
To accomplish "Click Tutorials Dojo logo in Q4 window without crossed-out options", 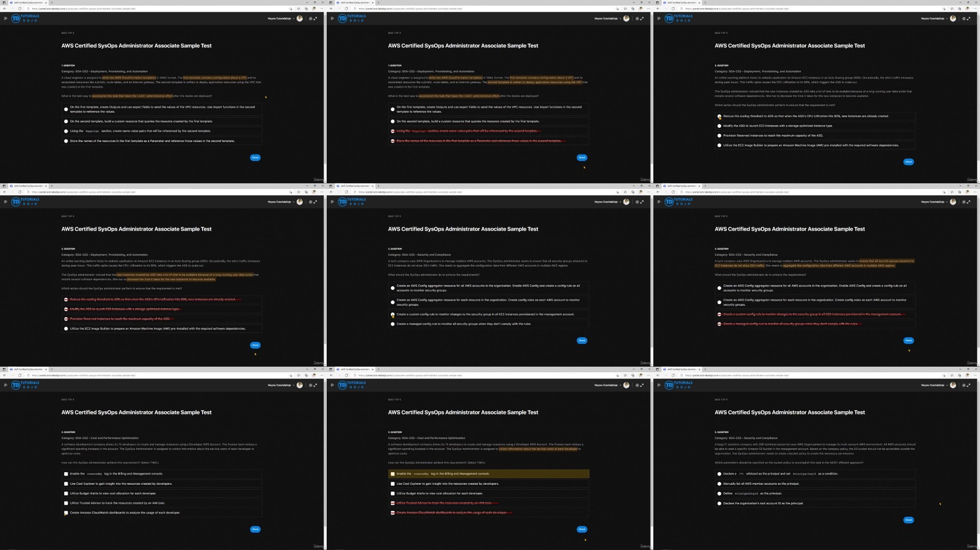I will pyautogui.click(x=25, y=385).
